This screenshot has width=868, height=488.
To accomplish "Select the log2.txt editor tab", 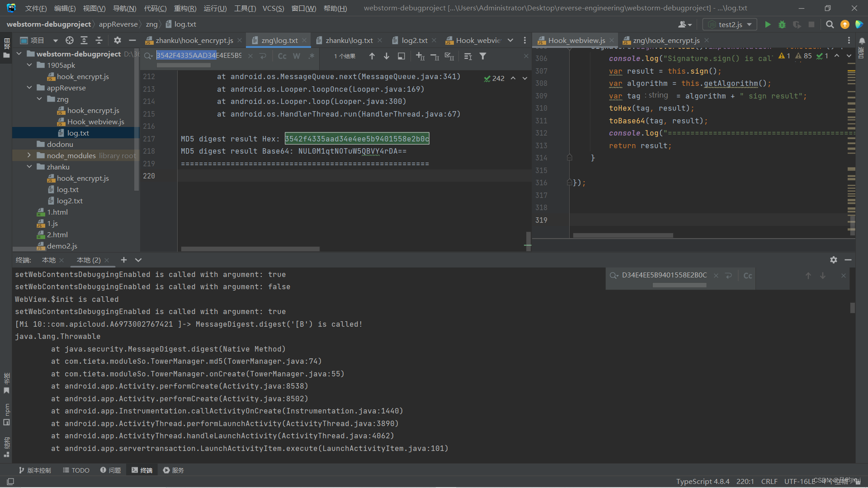I will point(413,40).
